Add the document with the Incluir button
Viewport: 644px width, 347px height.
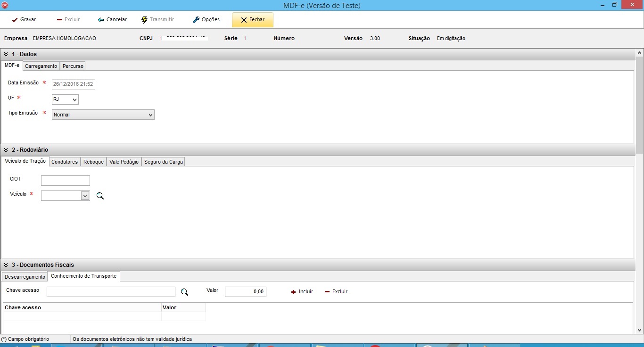302,291
